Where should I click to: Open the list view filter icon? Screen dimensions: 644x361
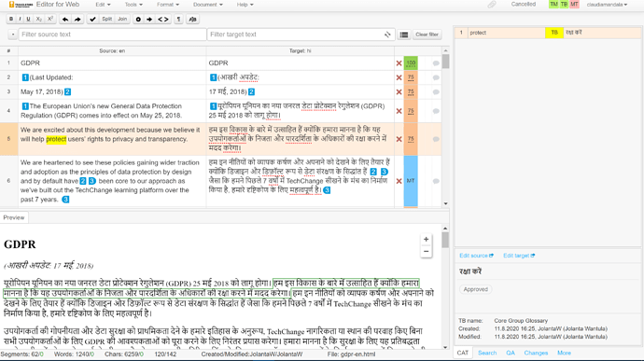tap(404, 35)
